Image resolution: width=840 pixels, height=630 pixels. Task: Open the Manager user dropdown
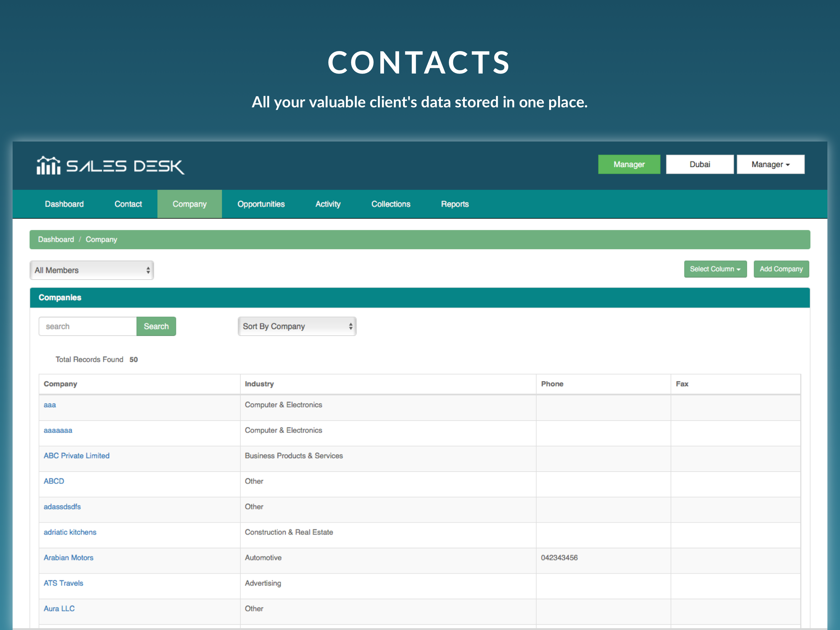click(771, 164)
